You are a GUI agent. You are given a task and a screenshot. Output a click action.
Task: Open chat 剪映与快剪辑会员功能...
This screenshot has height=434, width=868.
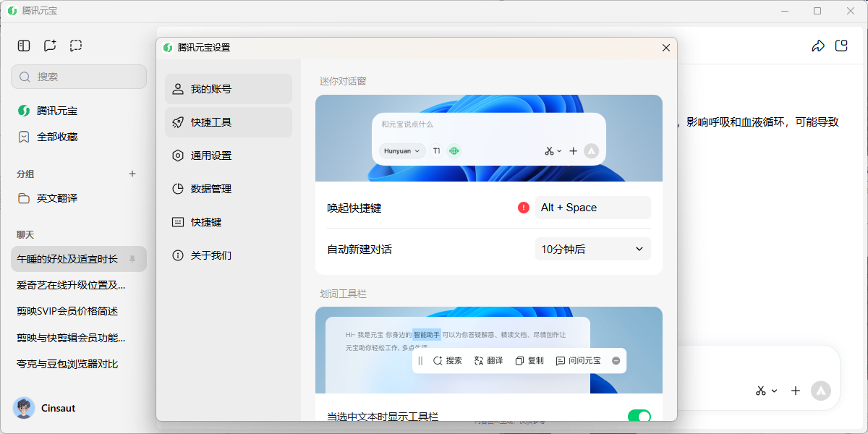(71, 338)
